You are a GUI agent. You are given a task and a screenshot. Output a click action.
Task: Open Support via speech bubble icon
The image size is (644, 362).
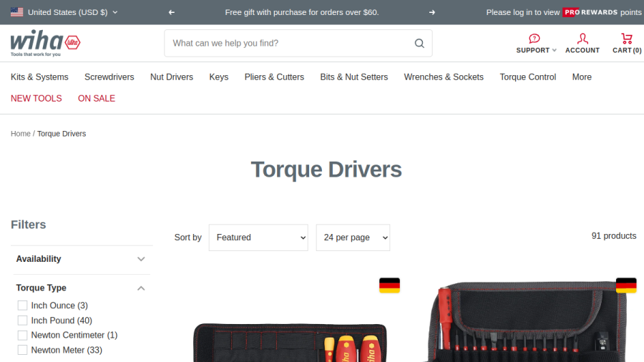click(534, 39)
